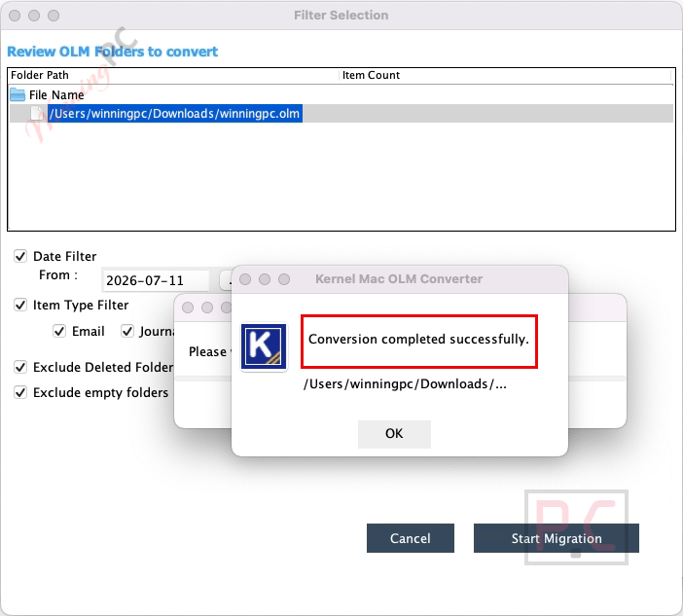Uncheck the Journal item type checkbox
The width and height of the screenshot is (683, 616).
127,332
